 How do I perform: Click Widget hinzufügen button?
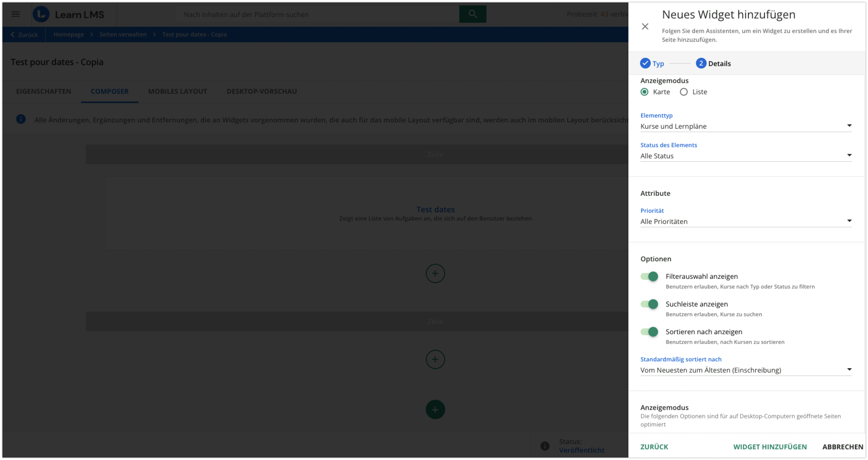pyautogui.click(x=770, y=447)
